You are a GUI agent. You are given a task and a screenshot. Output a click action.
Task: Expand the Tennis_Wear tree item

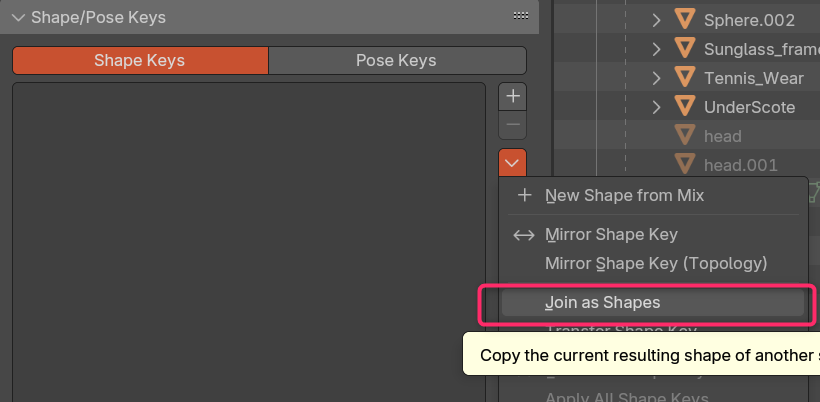656,78
